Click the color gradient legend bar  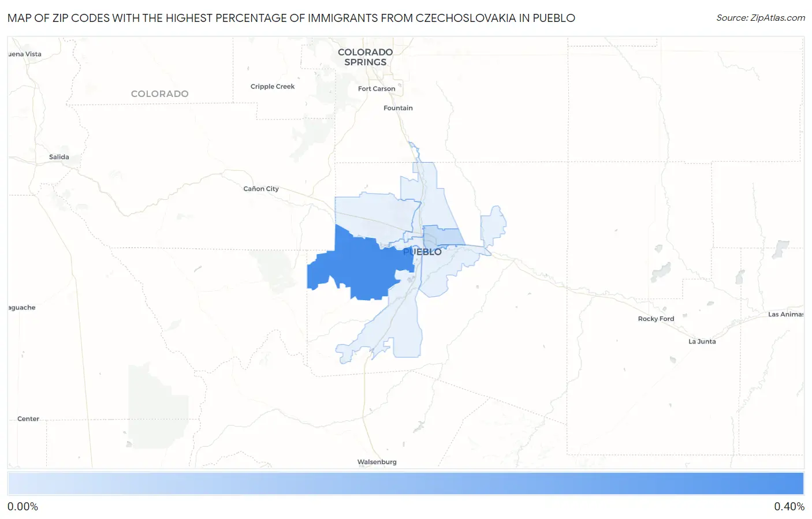point(406,484)
